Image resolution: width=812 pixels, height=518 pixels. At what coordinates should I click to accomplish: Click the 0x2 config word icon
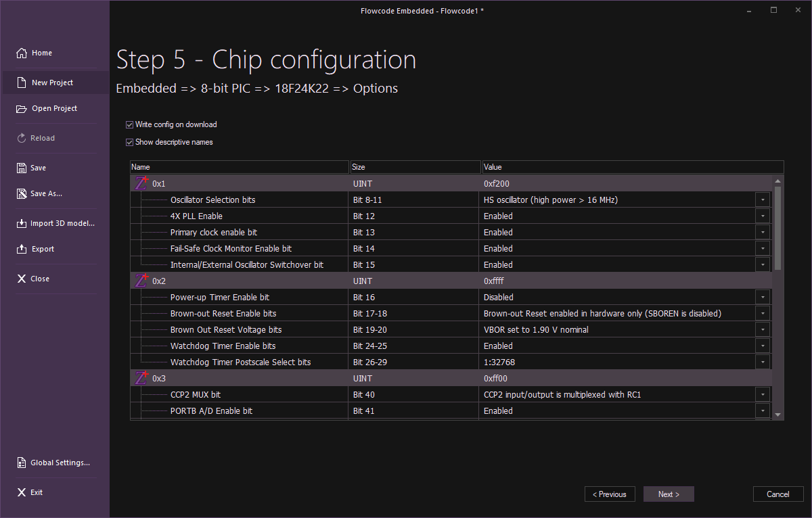[141, 281]
